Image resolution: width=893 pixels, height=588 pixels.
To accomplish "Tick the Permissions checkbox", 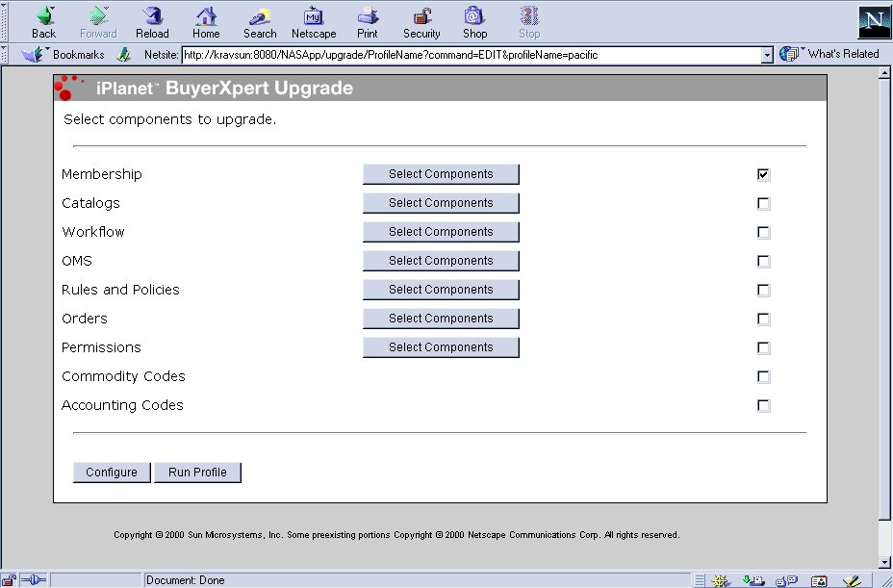I will [x=764, y=347].
